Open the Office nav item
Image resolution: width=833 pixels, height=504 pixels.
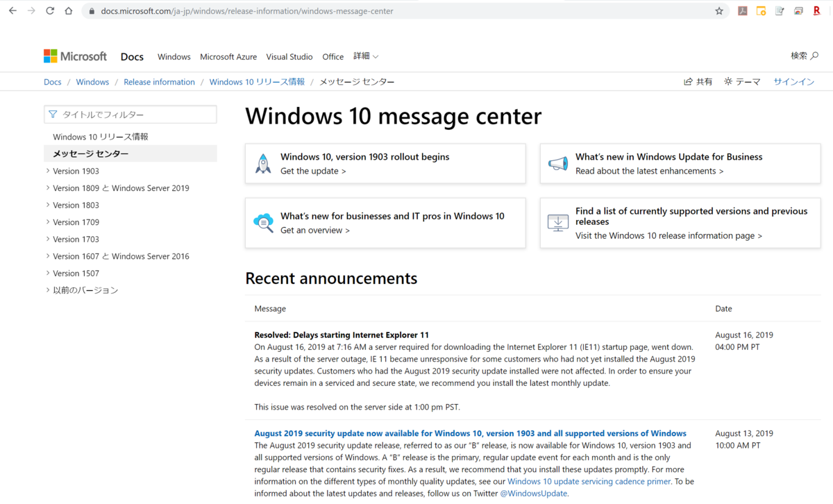(x=333, y=57)
